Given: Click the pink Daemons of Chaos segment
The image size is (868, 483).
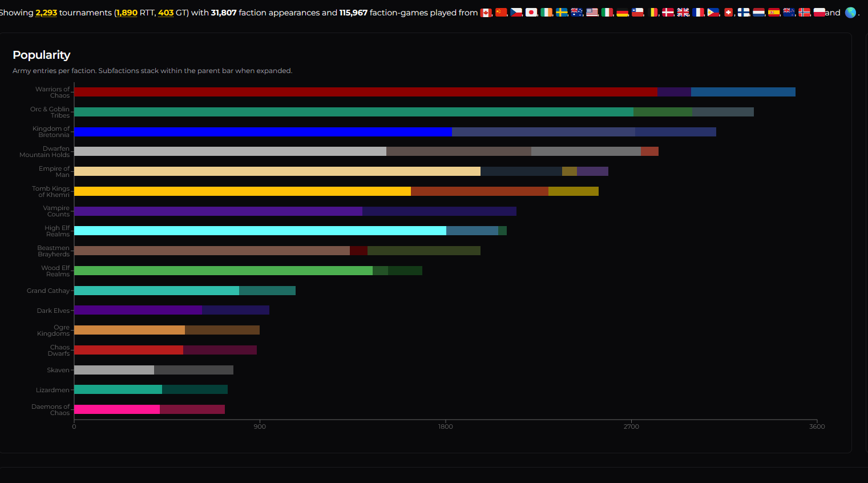Looking at the screenshot, I should (117, 409).
